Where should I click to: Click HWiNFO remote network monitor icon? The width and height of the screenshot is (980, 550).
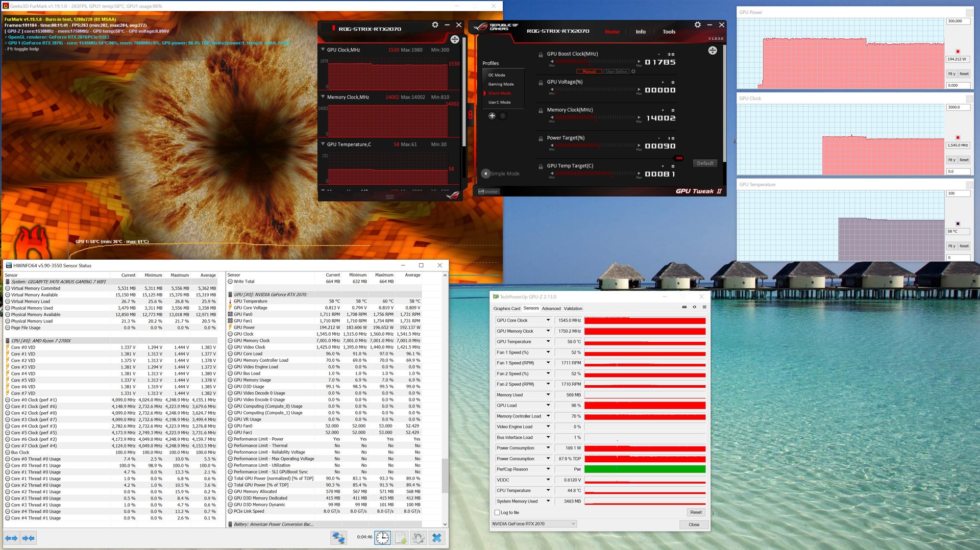pos(338,538)
